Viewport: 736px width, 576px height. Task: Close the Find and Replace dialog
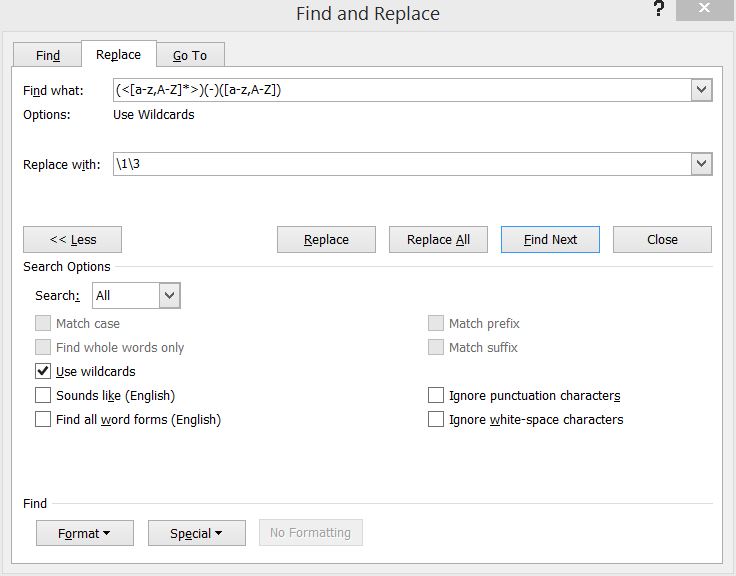(662, 240)
